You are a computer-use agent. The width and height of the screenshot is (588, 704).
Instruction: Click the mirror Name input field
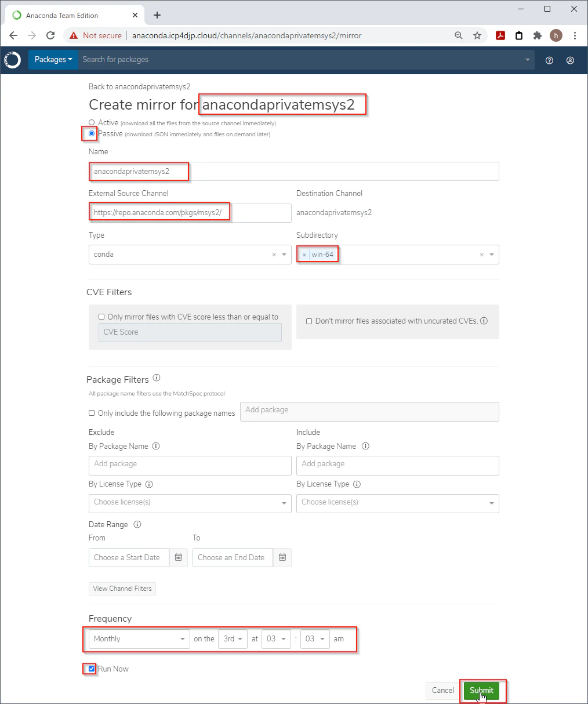tap(294, 172)
